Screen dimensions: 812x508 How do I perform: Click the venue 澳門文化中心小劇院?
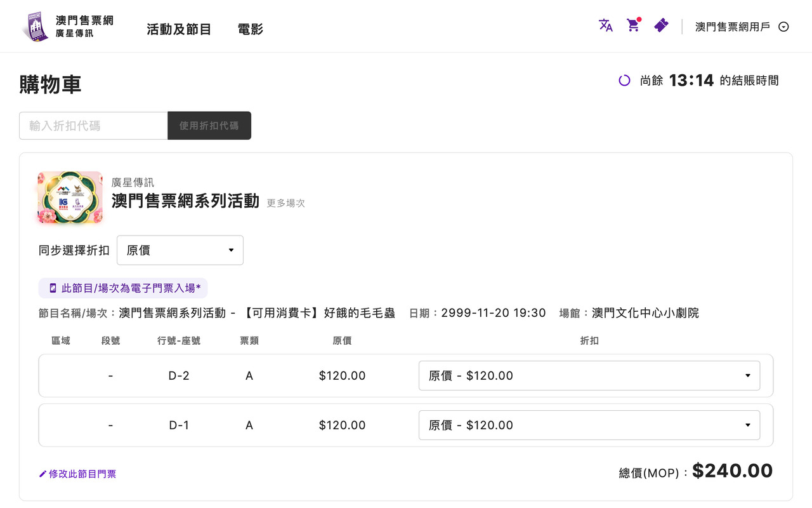point(645,313)
